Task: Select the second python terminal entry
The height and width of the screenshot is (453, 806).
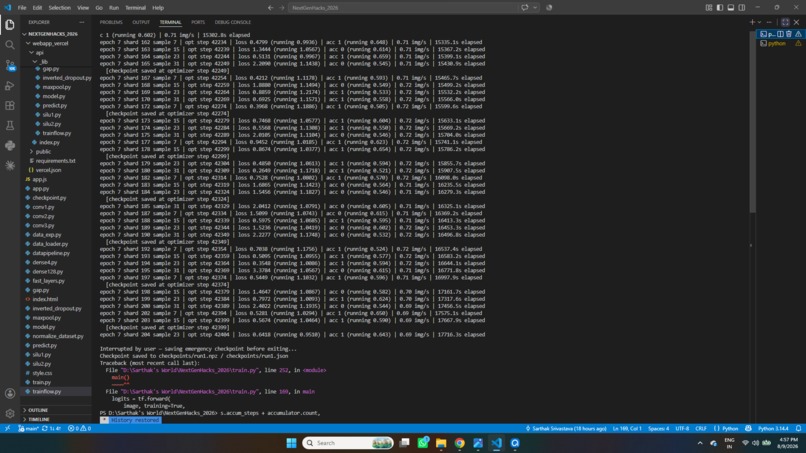Action: click(x=780, y=43)
